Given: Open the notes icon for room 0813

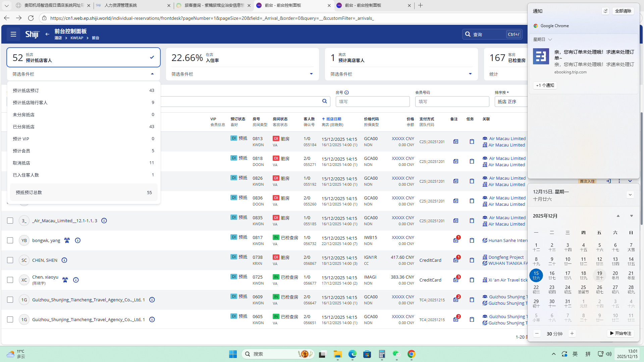Looking at the screenshot, I should coord(455,141).
